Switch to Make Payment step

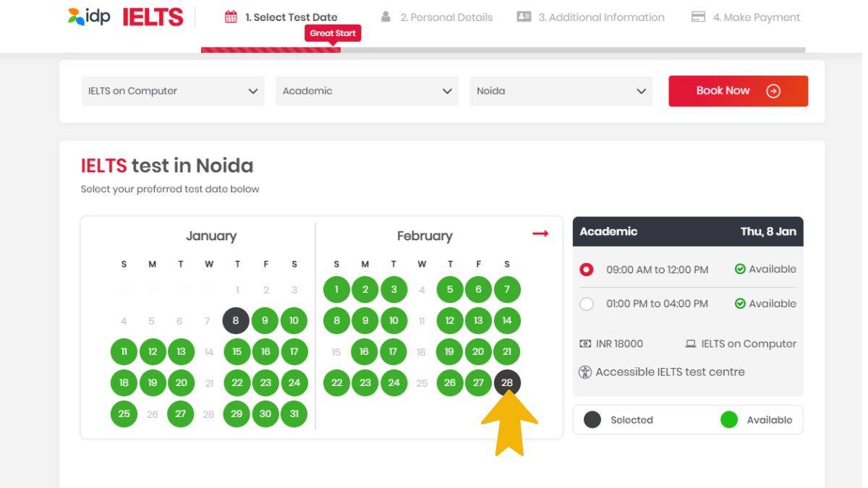pyautogui.click(x=756, y=17)
